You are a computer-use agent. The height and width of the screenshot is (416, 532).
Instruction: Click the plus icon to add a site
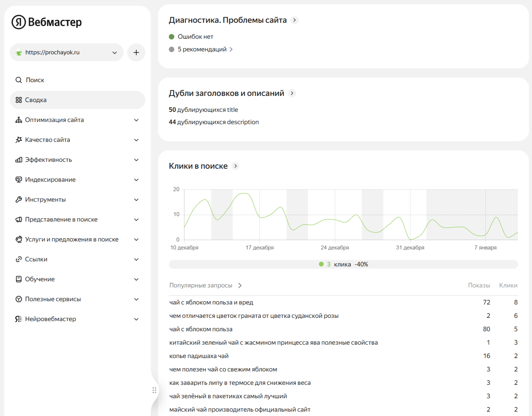(x=136, y=52)
